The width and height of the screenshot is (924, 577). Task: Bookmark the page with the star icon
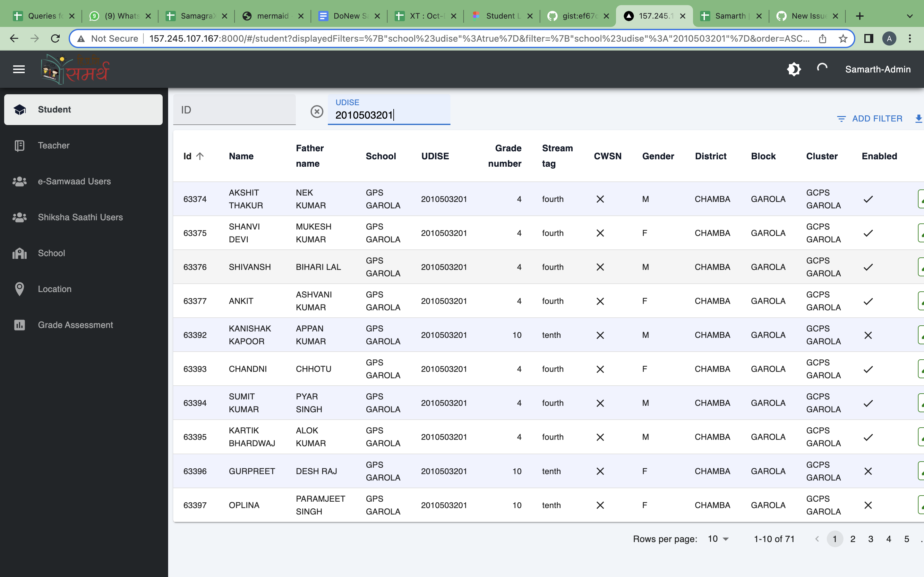(x=843, y=38)
